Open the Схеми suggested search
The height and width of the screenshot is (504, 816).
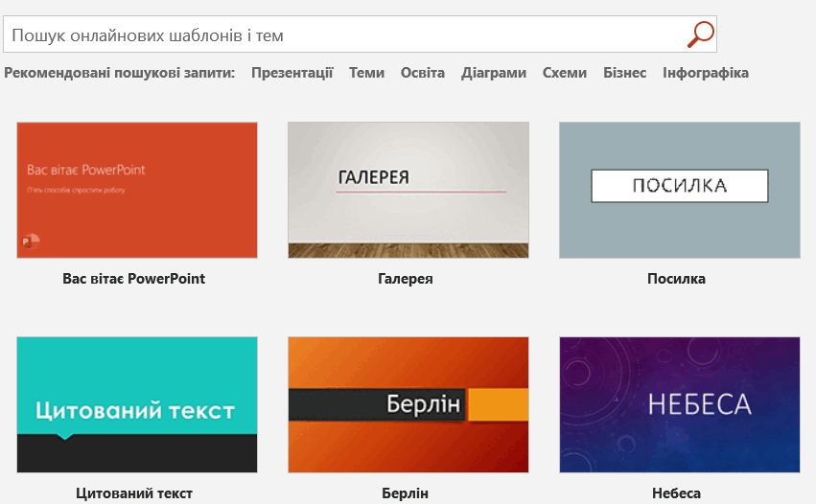[565, 73]
